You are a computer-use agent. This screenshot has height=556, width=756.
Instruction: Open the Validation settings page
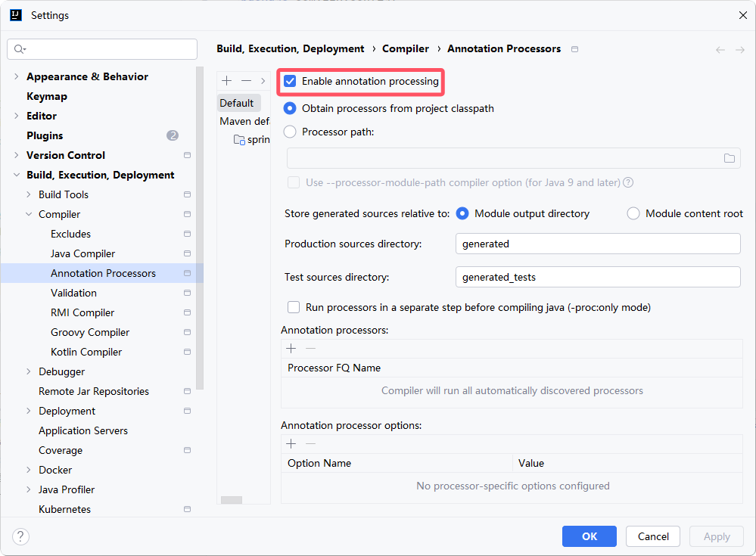[x=73, y=293]
